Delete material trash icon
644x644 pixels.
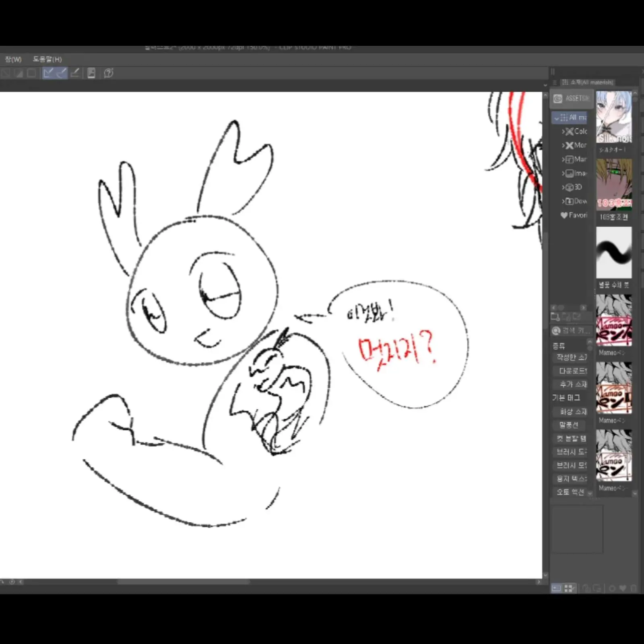633,588
